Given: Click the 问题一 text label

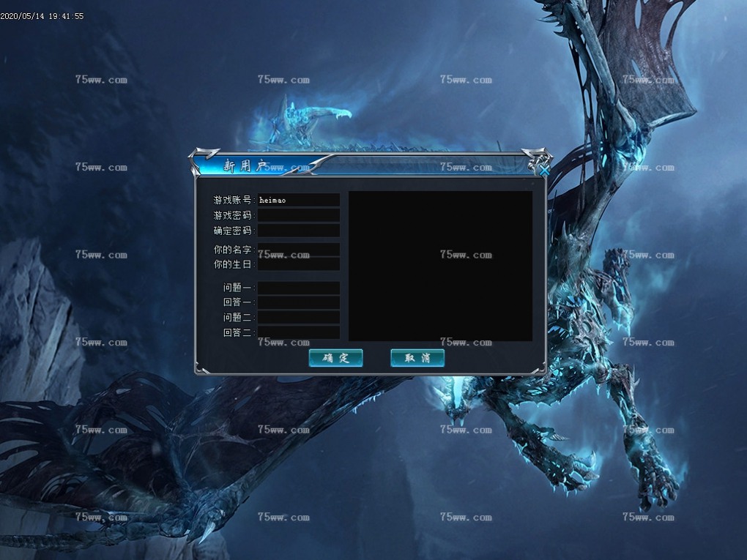Looking at the screenshot, I should (237, 288).
